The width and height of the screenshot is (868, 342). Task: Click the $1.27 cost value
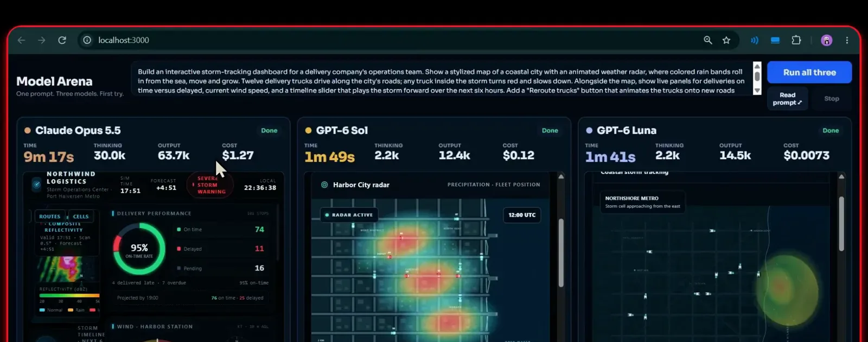[238, 155]
